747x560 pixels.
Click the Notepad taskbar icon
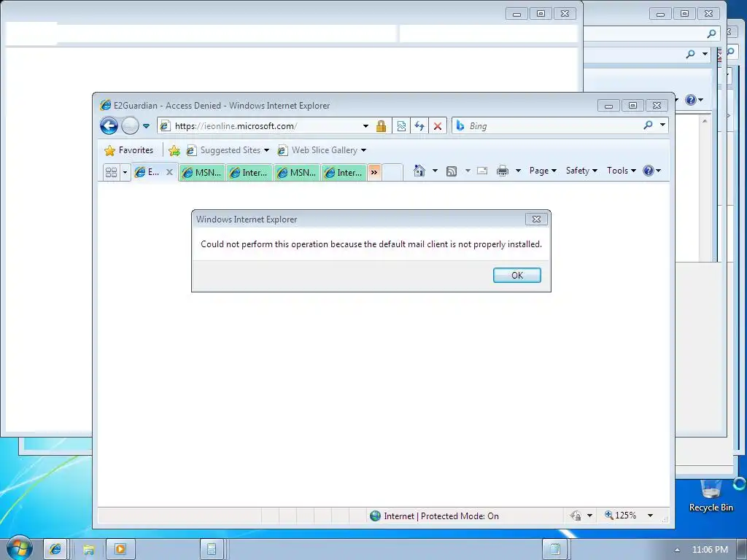[x=554, y=550]
